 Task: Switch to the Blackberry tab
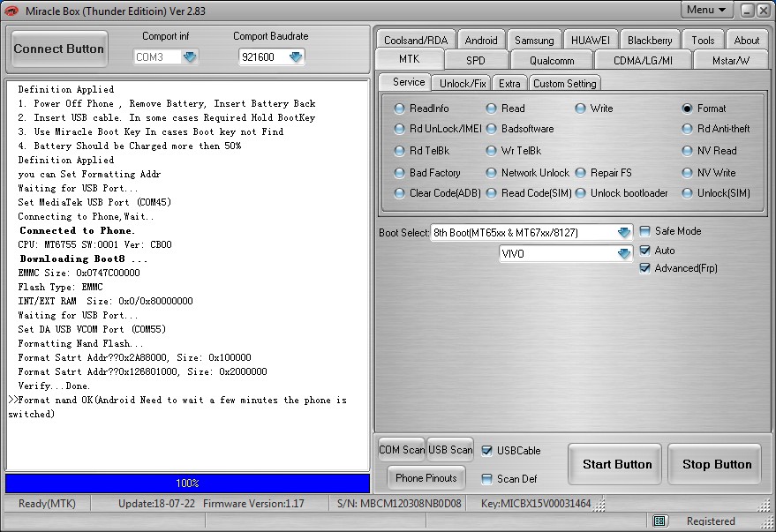tap(650, 40)
